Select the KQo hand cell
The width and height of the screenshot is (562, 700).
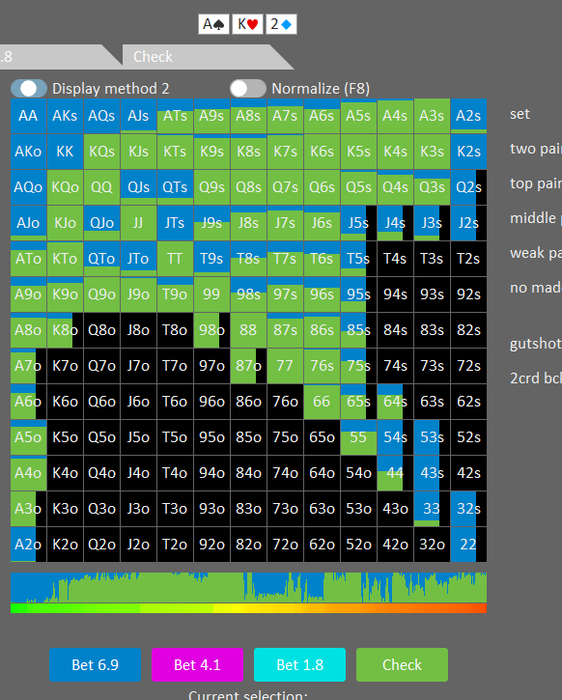pos(65,187)
